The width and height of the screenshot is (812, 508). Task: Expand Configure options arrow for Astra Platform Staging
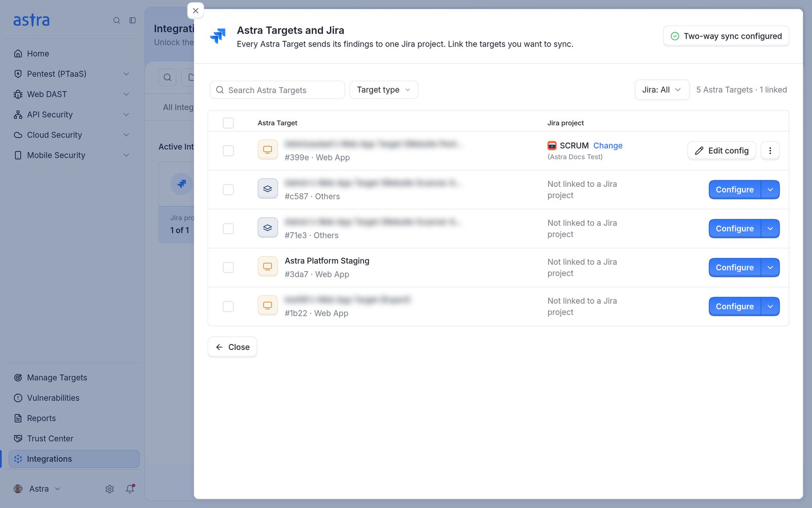[x=770, y=267]
